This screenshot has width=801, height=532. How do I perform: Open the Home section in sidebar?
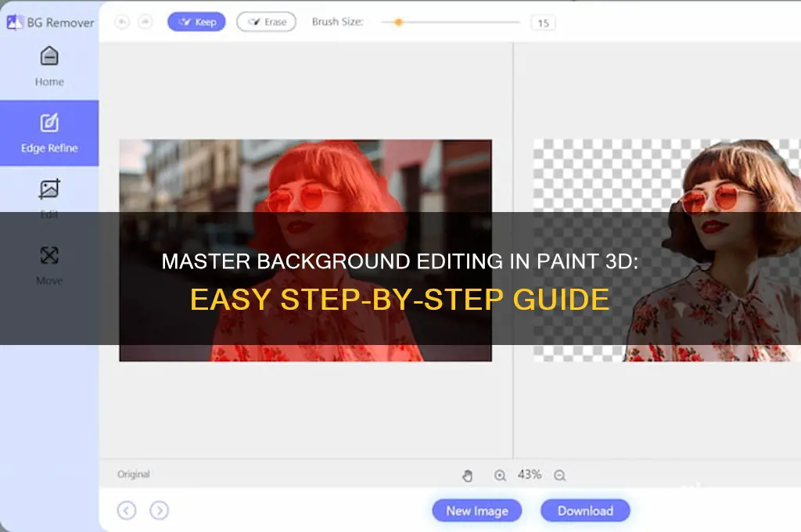pos(49,66)
